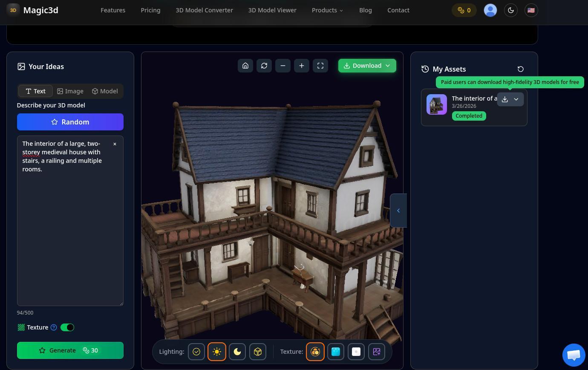Select the moon night lighting preset
588x370 pixels.
click(237, 352)
